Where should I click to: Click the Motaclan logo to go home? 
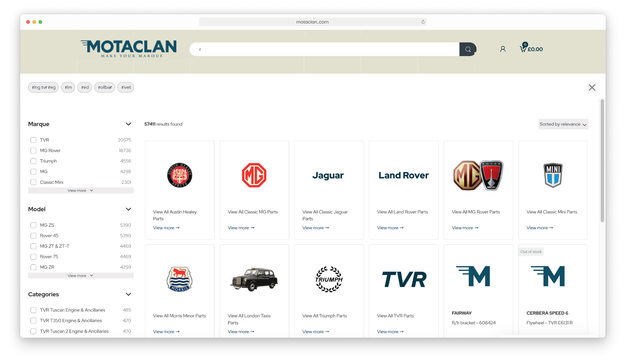pos(128,49)
